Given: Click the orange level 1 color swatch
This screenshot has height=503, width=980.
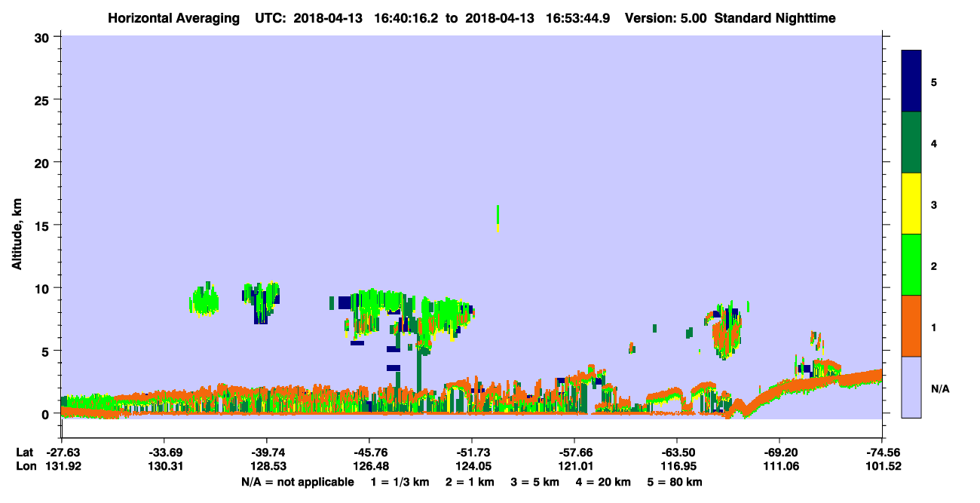Looking at the screenshot, I should click(x=911, y=326).
